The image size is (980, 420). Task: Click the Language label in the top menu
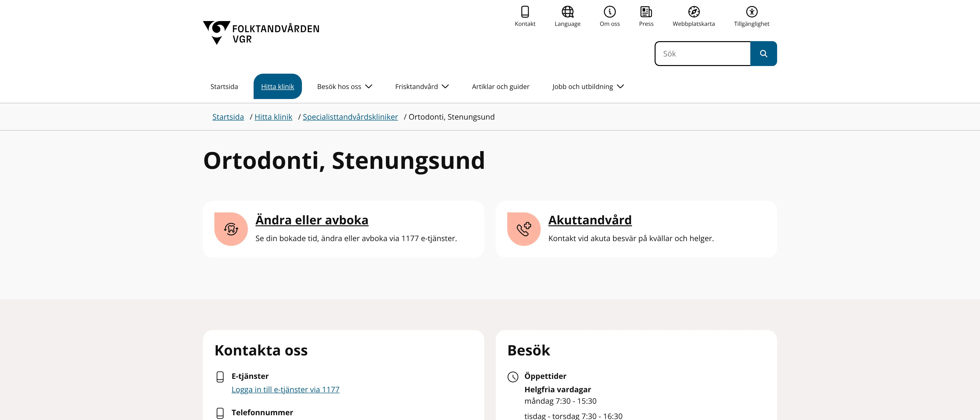coord(567,24)
